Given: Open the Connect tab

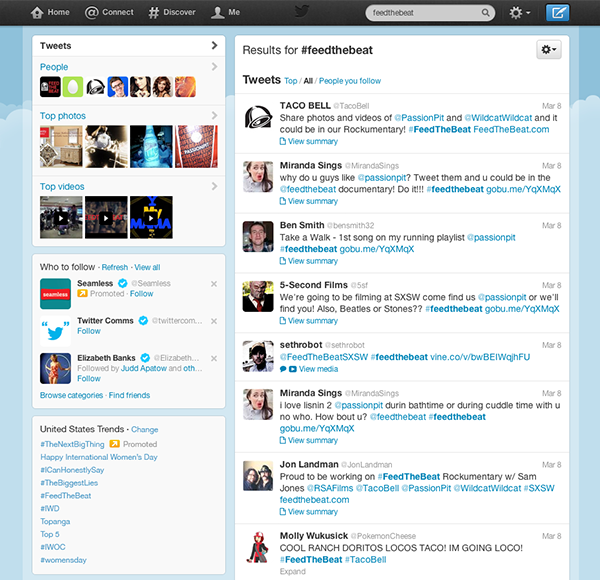Looking at the screenshot, I should click(109, 13).
